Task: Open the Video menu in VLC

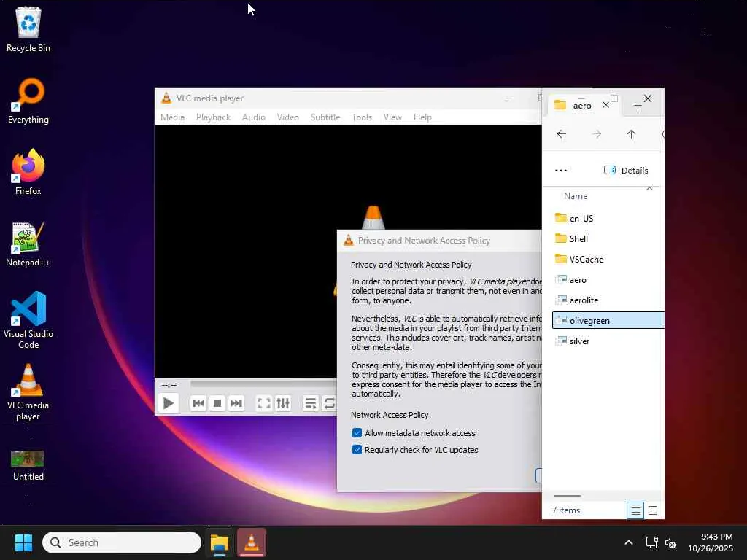Action: 287,117
